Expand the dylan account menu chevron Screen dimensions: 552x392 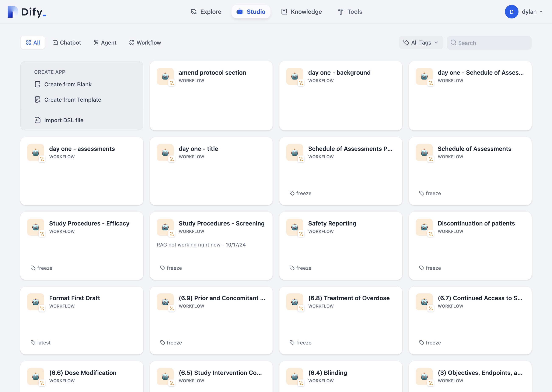[x=541, y=12]
